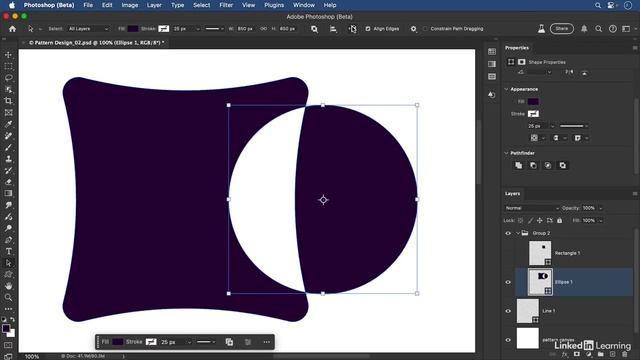
Task: Open the Type menu
Action: click(x=177, y=5)
